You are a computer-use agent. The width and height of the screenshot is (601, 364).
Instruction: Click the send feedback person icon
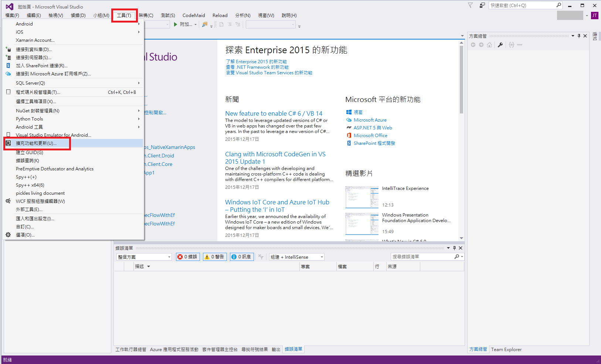pos(482,5)
